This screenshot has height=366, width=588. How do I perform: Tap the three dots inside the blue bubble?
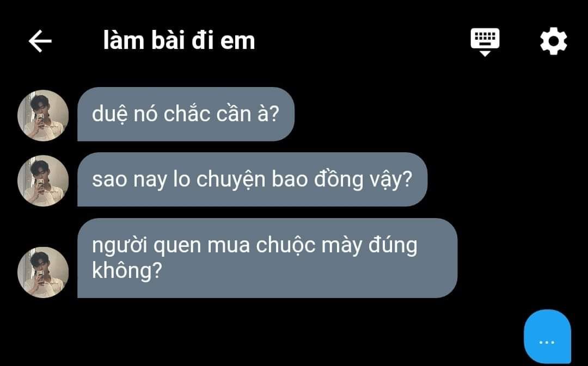tap(547, 343)
